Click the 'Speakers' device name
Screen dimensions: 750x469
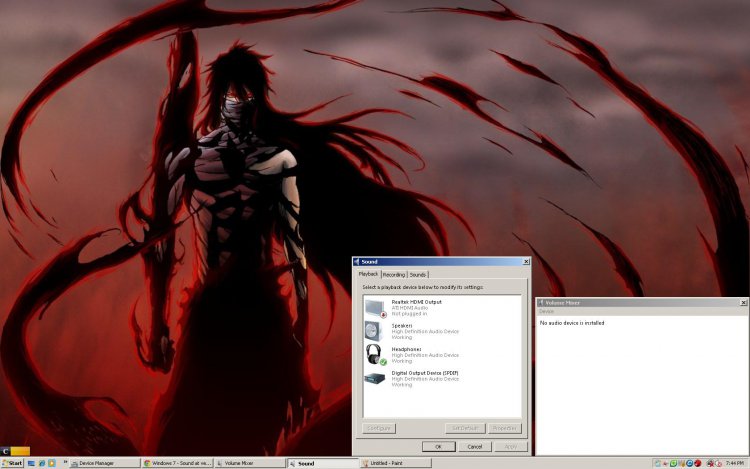pyautogui.click(x=402, y=326)
